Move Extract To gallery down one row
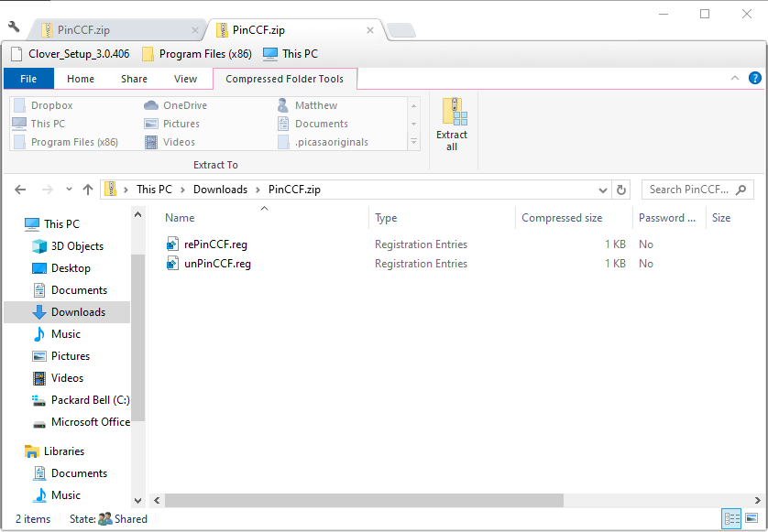768x532 pixels. pyautogui.click(x=414, y=124)
